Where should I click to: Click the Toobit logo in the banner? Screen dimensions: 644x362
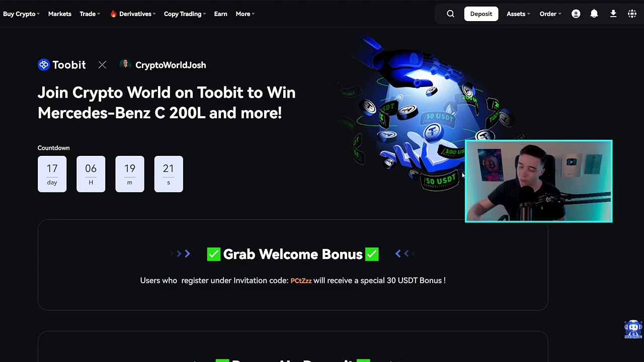[62, 65]
